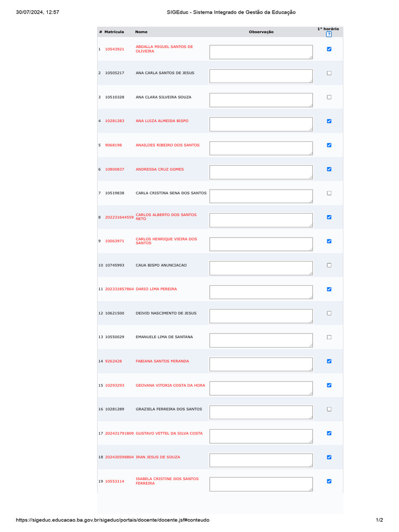Click observation textarea for Deivid Nascimento de Jesus
The width and height of the screenshot is (399, 532).
point(261,316)
